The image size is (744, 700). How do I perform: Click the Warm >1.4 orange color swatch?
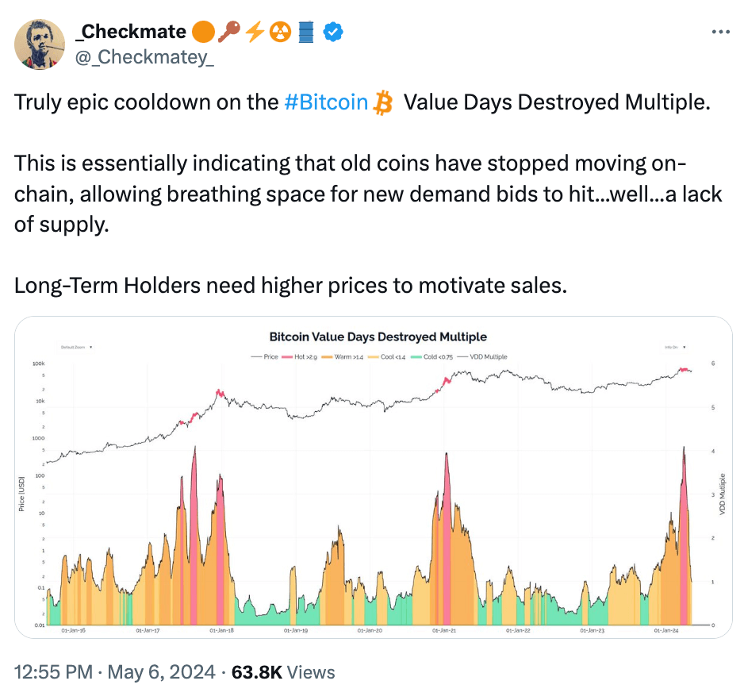coord(327,356)
